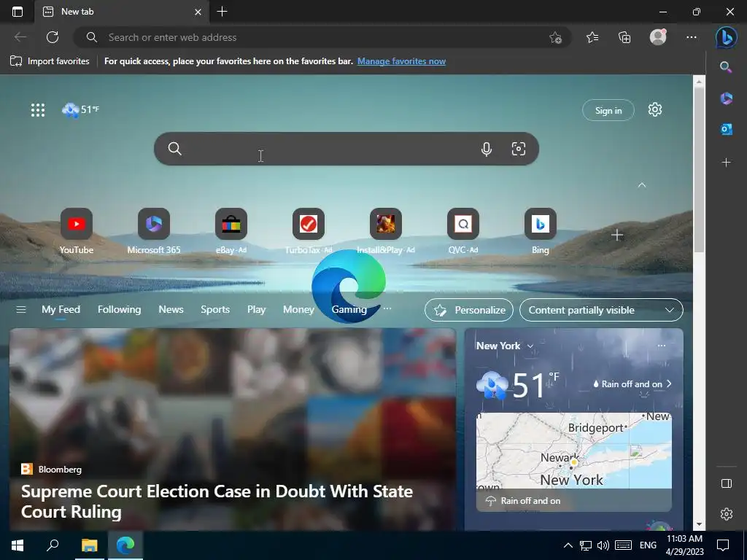Open Outlook icon in sidebar
The image size is (747, 560).
[726, 129]
